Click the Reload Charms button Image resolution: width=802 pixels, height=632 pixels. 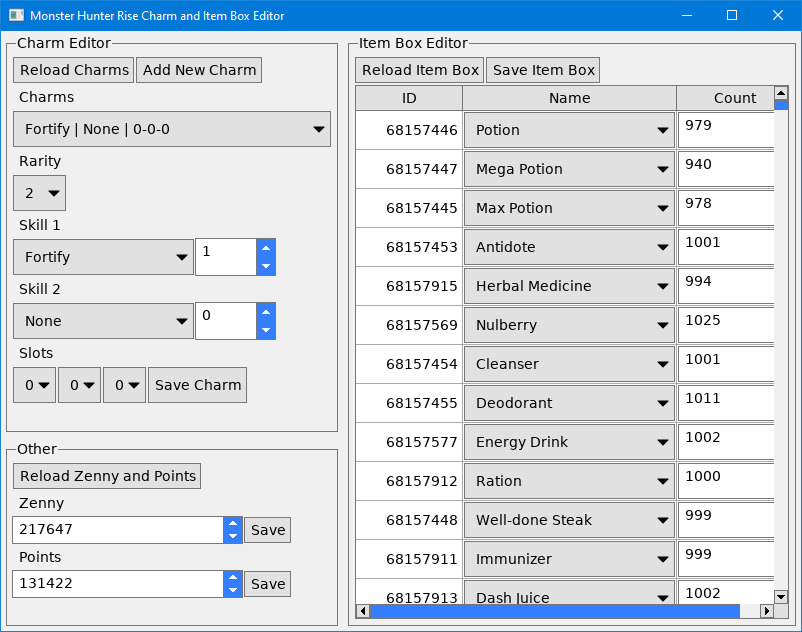74,70
